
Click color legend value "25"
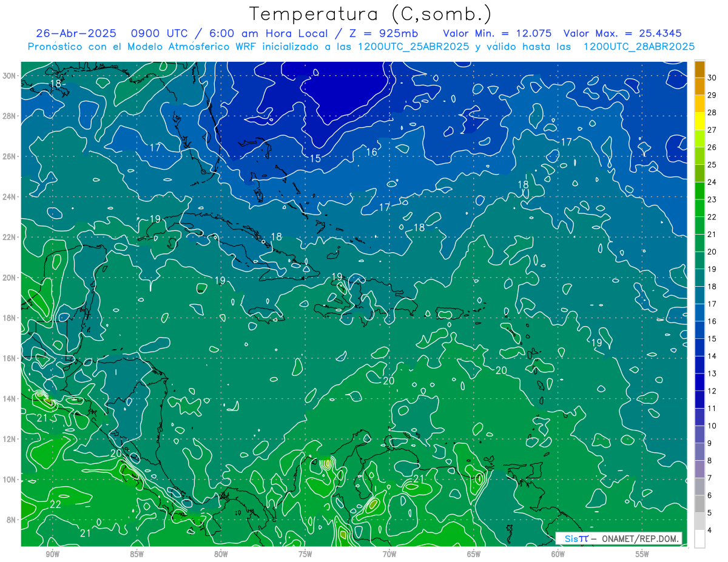point(712,165)
